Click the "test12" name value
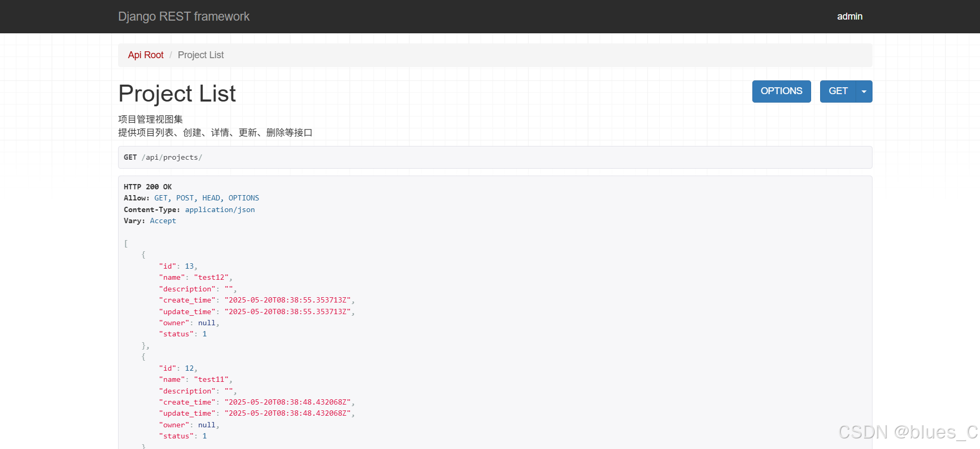The width and height of the screenshot is (980, 449). tap(211, 278)
